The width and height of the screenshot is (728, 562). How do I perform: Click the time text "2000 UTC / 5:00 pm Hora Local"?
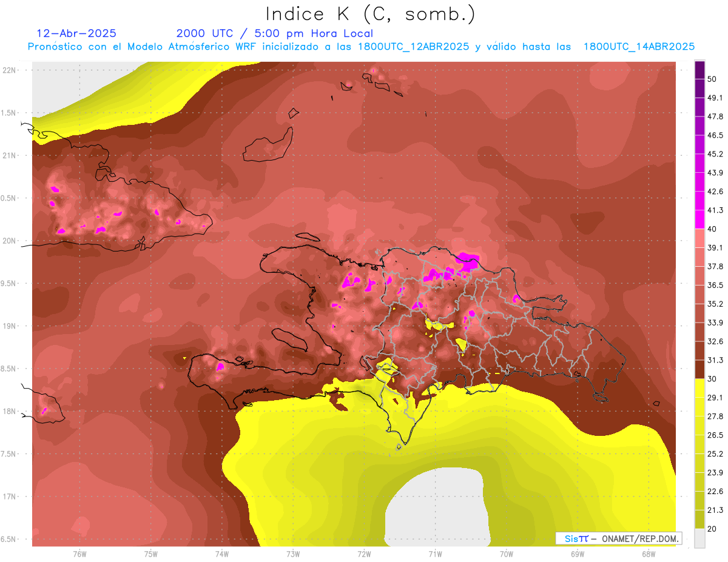tap(274, 33)
